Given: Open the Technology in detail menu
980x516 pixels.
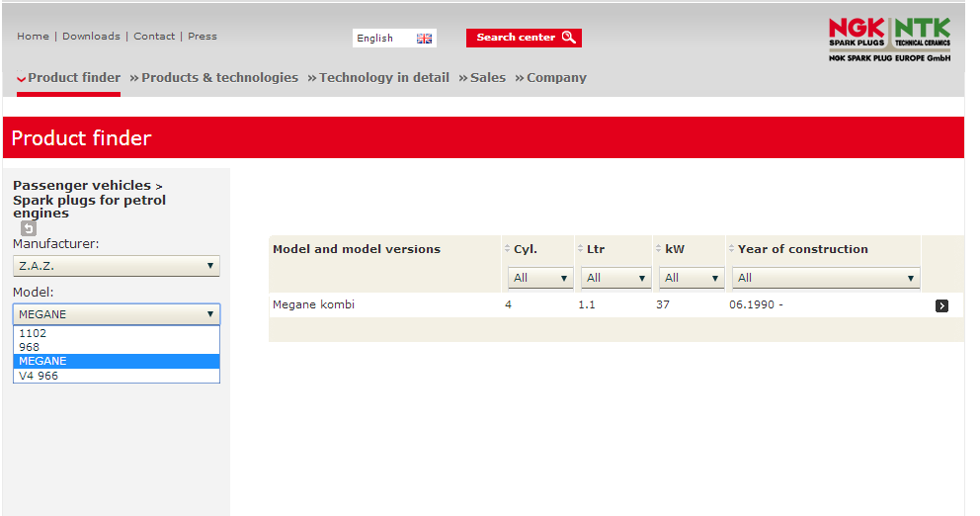Looking at the screenshot, I should (x=383, y=78).
